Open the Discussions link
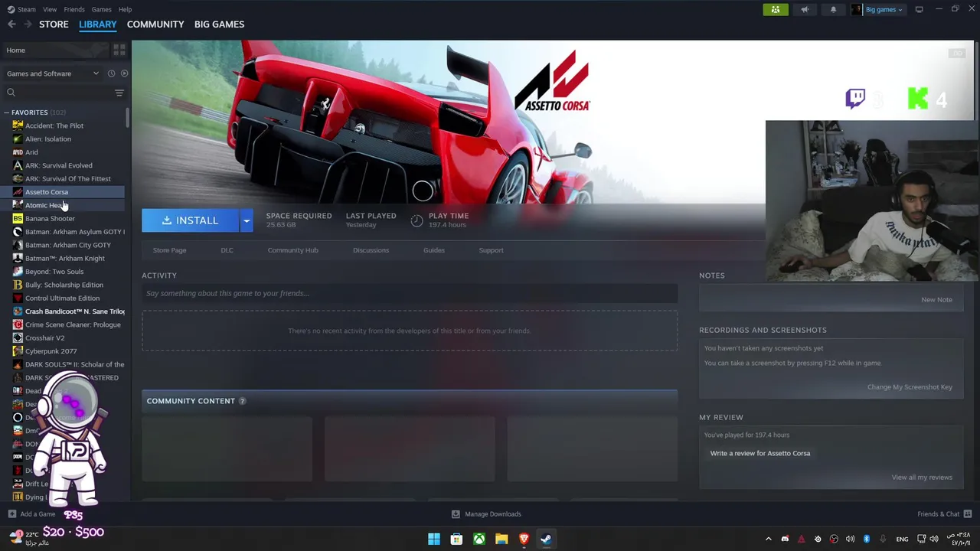 coord(371,250)
